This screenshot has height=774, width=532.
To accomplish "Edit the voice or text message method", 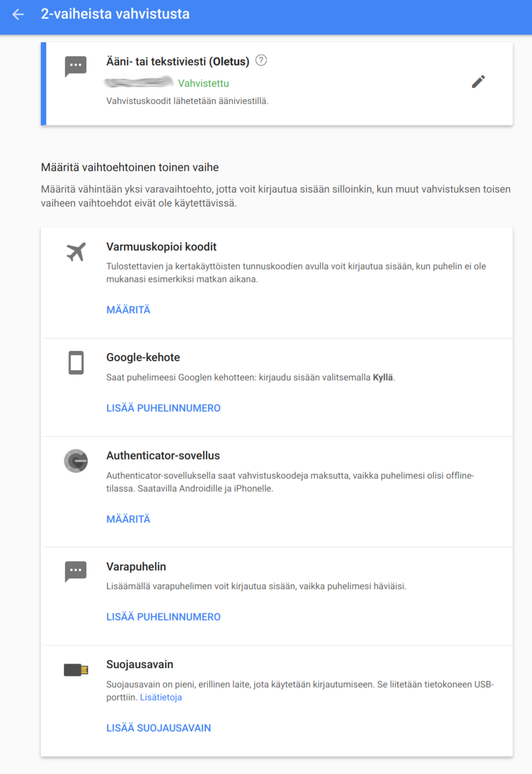I will coord(478,82).
